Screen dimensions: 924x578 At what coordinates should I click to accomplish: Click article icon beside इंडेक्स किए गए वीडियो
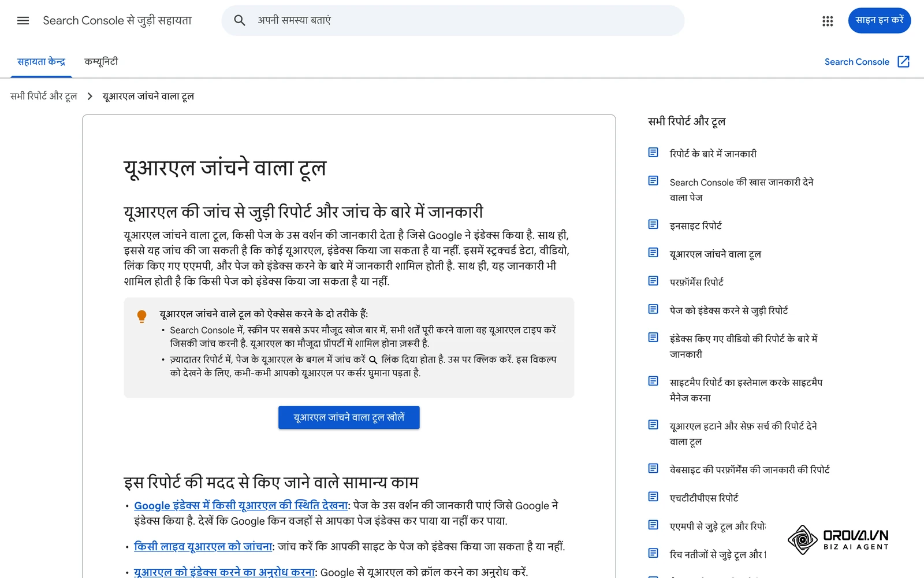653,338
